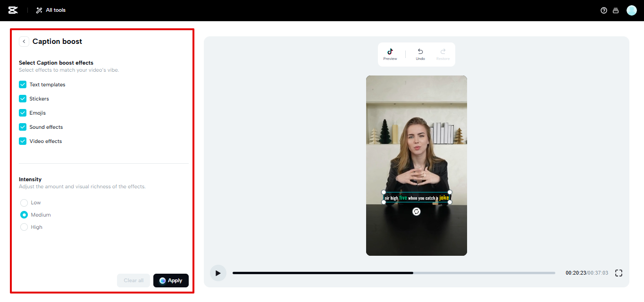Screen dimensions: 644x302
Task: Click Clear all to reset selections
Action: 134,280
